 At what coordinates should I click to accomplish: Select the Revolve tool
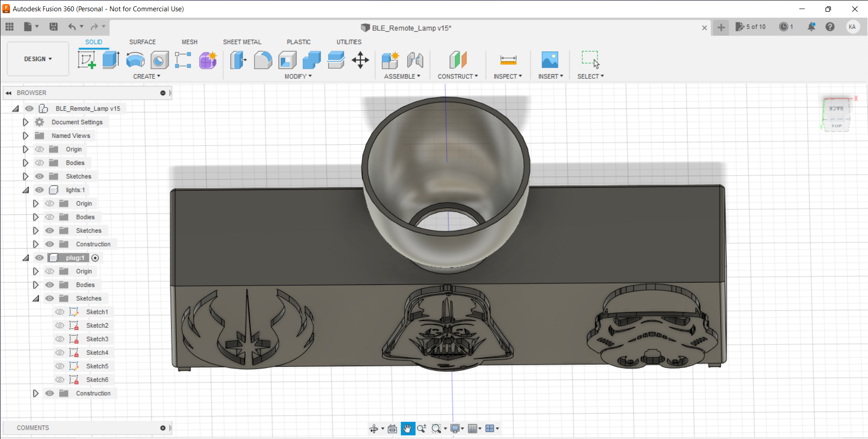[x=135, y=60]
